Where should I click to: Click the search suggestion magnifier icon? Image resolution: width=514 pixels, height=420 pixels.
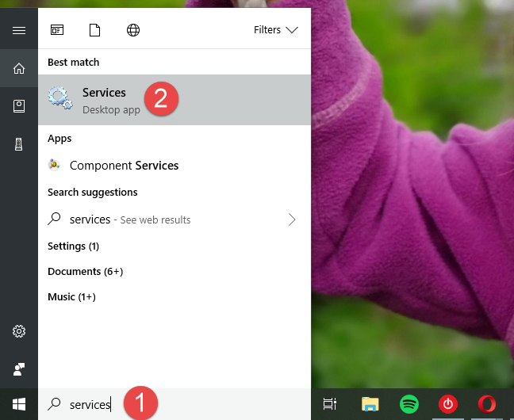(x=55, y=219)
